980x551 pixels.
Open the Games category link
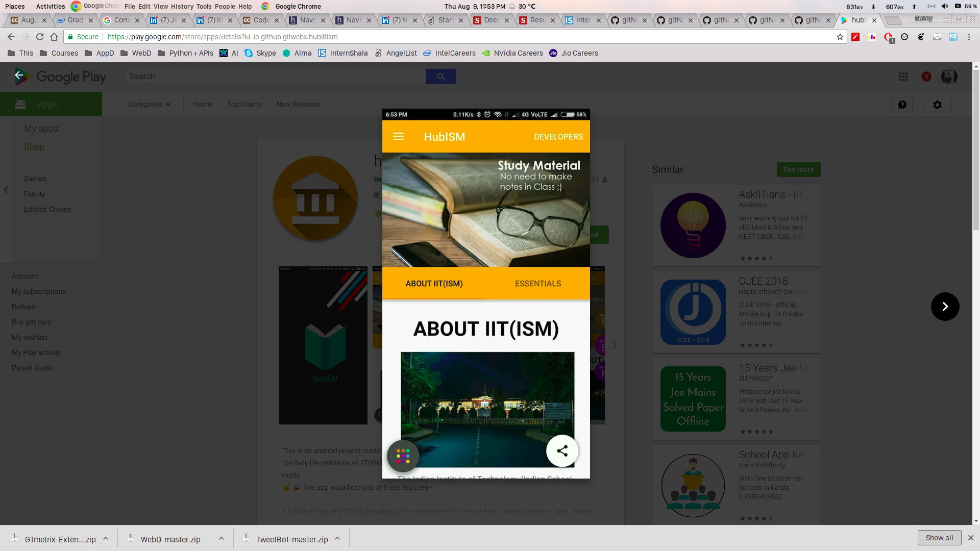tap(35, 179)
